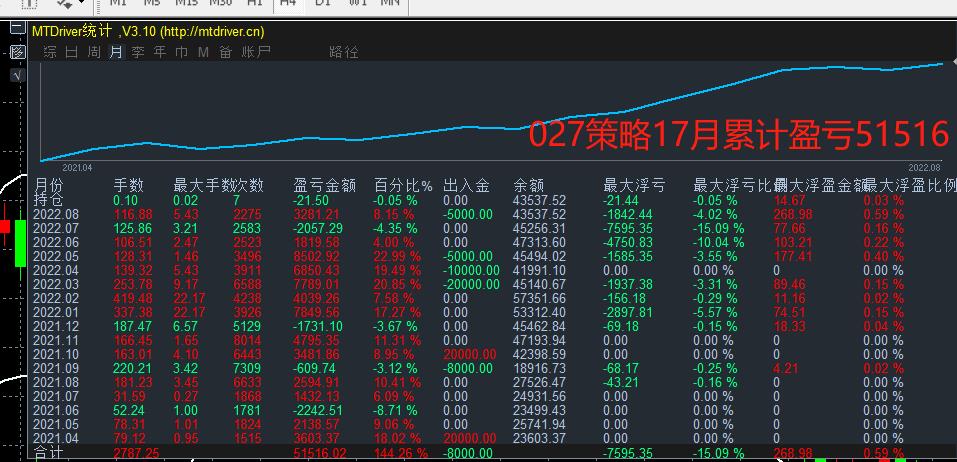Open the M tab in statistics panel

[203, 52]
